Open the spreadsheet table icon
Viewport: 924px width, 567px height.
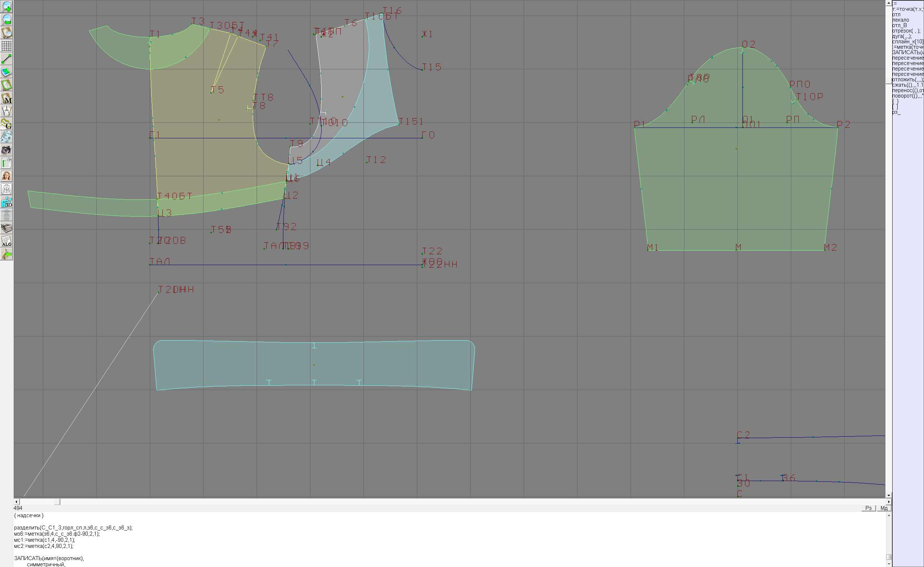pyautogui.click(x=7, y=163)
